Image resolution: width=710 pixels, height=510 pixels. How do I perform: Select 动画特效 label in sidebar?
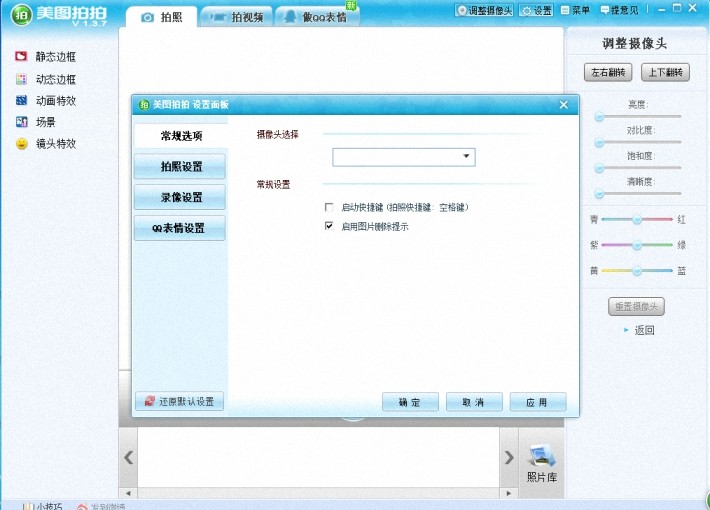56,101
